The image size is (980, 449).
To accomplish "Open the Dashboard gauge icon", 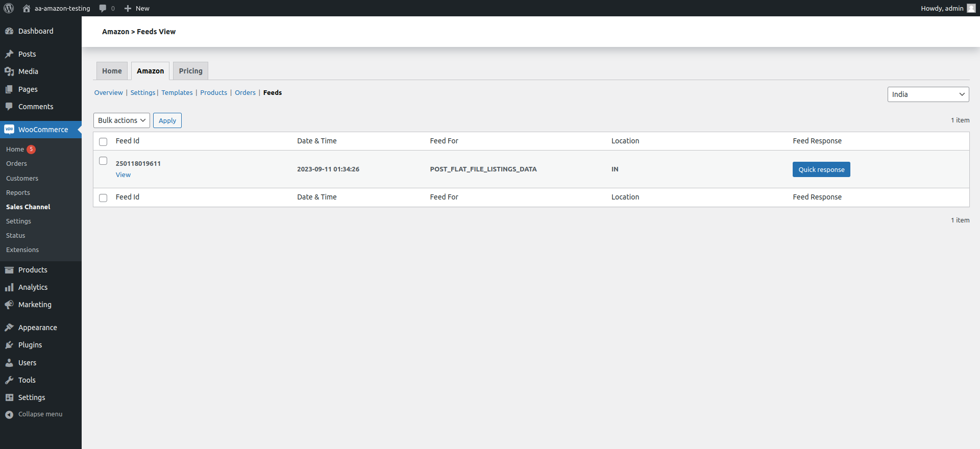I will [9, 31].
